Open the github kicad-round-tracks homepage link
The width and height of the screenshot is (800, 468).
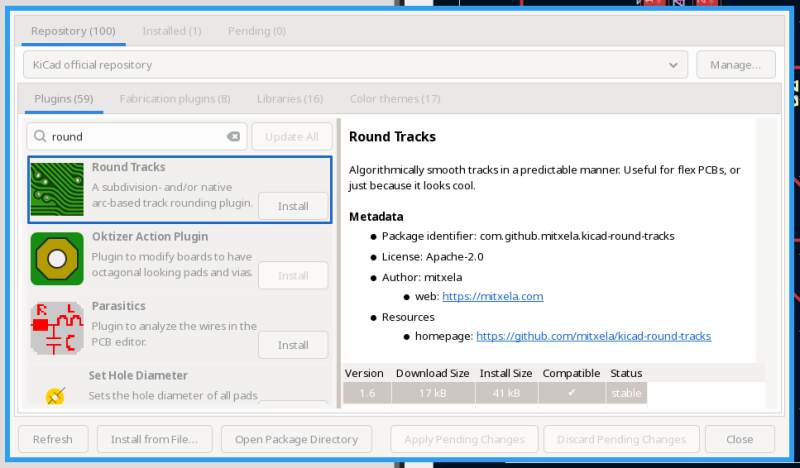[x=593, y=336]
